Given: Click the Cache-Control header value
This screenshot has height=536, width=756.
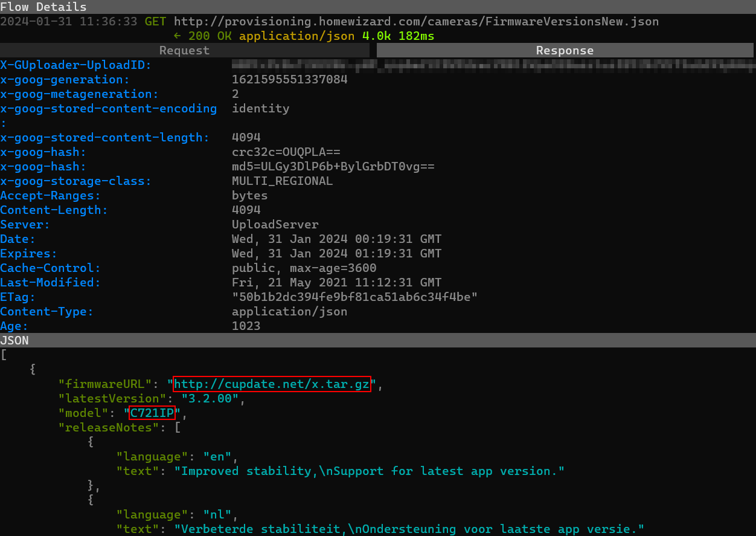Looking at the screenshot, I should click(x=304, y=268).
